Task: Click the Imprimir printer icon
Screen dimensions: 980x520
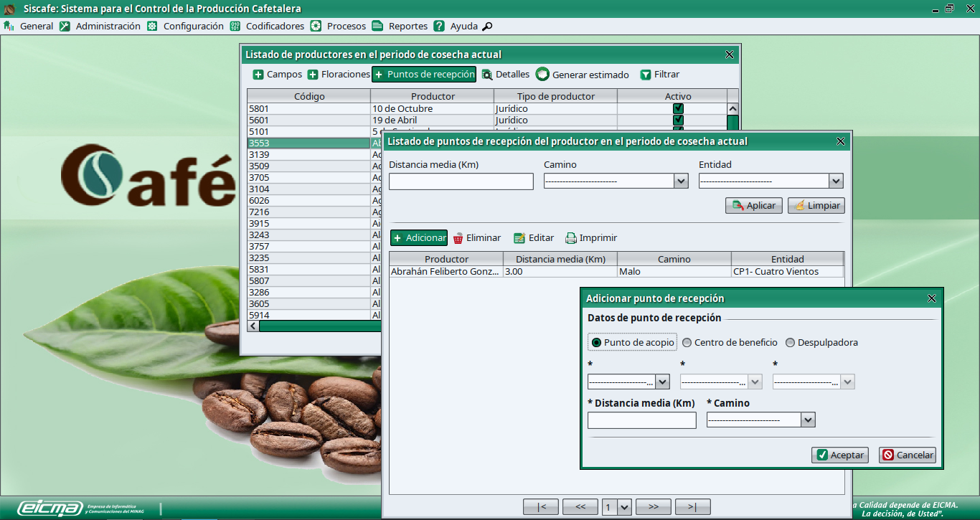Action: pyautogui.click(x=571, y=238)
